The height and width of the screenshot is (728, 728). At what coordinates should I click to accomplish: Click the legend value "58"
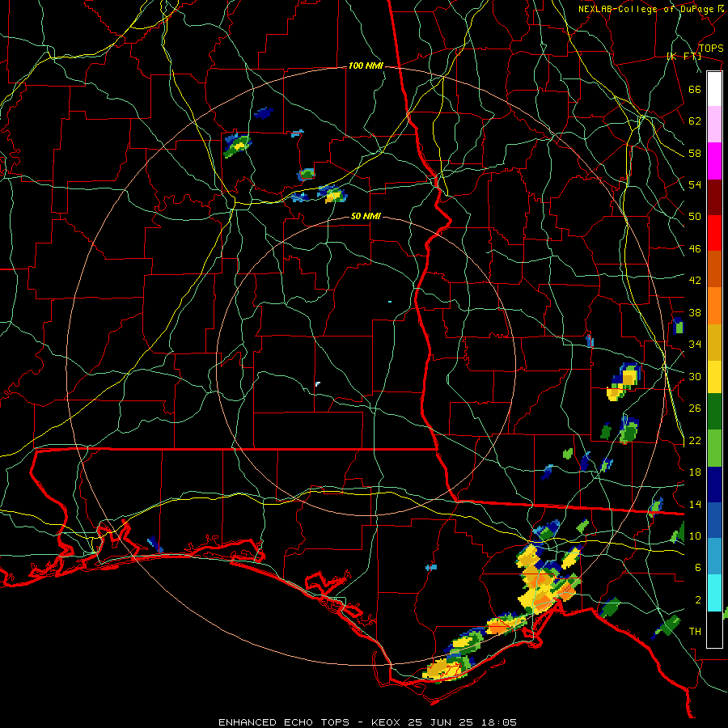click(695, 153)
